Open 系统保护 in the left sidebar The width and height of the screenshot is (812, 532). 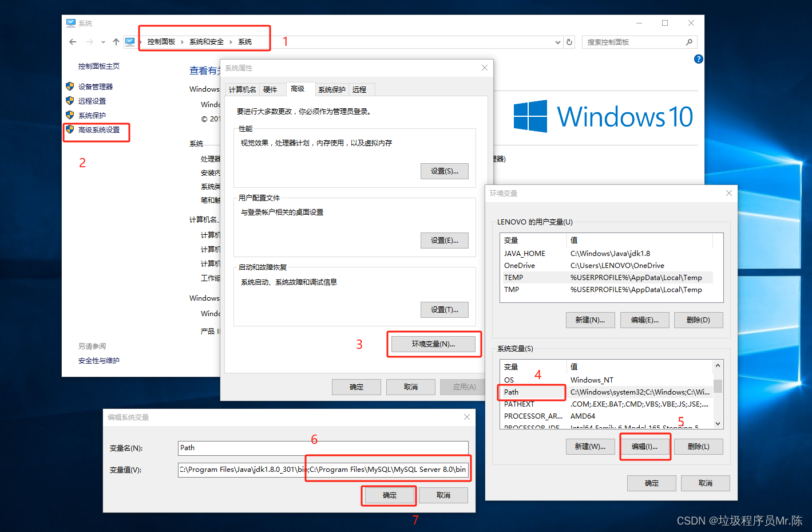pos(92,116)
